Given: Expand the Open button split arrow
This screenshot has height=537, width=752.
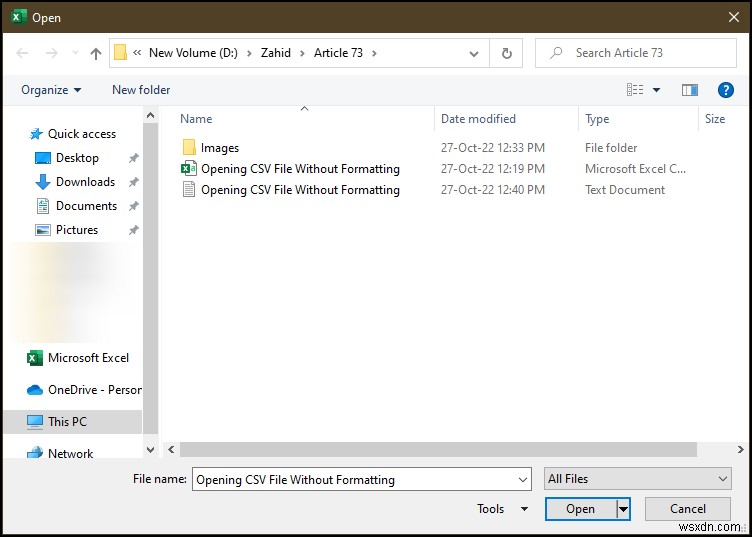Looking at the screenshot, I should click(x=623, y=509).
